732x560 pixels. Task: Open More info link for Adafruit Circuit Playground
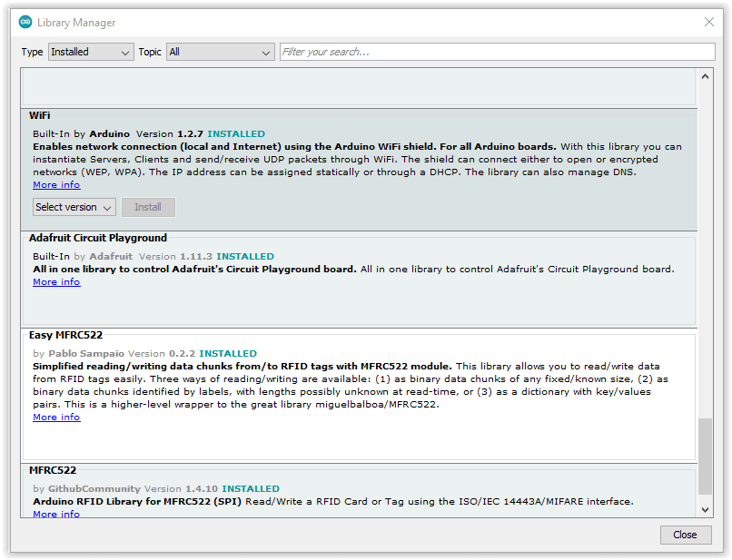coord(56,282)
